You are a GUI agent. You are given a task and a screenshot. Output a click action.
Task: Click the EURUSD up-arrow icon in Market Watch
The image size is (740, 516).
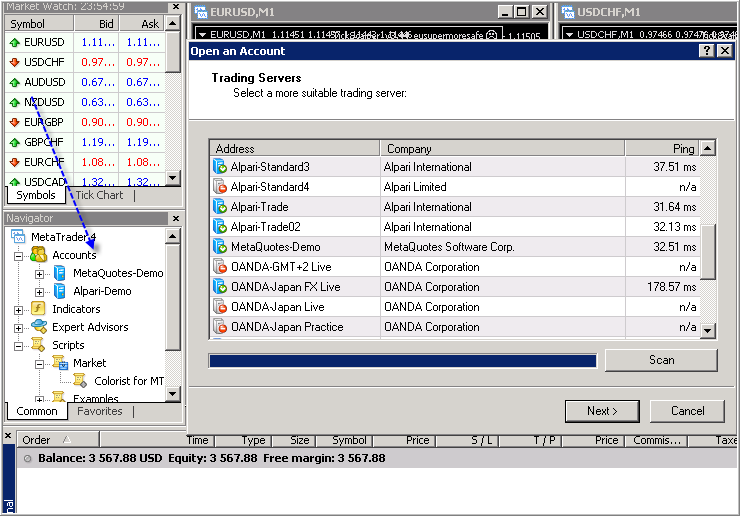(15, 42)
